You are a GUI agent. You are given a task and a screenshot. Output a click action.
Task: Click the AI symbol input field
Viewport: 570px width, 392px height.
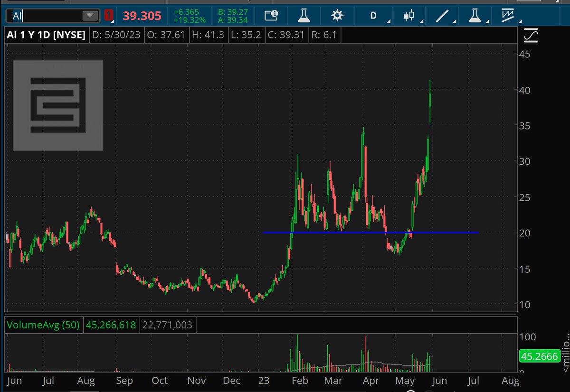52,16
